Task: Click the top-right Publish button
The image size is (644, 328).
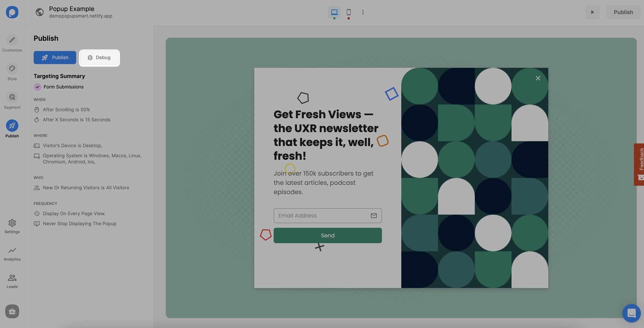Action: click(x=623, y=12)
